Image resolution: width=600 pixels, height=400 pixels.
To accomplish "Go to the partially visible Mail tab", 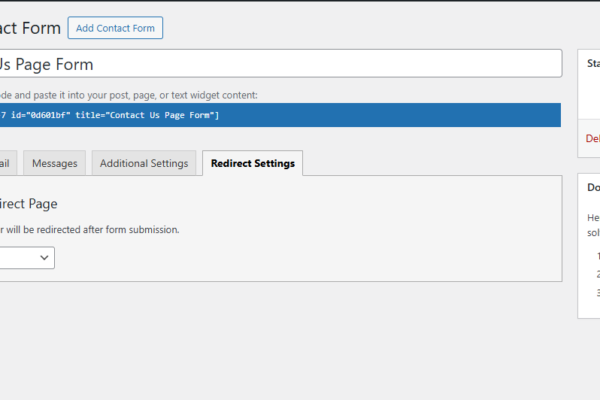I will pyautogui.click(x=6, y=163).
